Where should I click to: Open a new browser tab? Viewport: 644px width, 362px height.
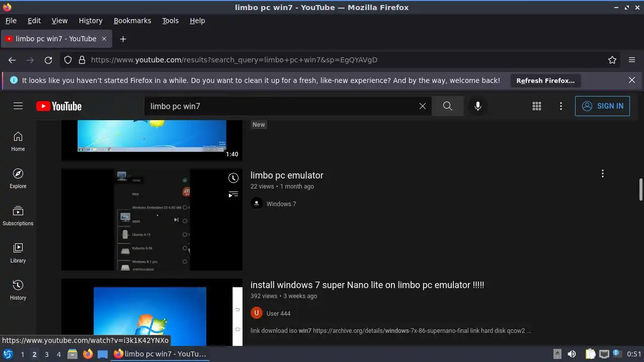[123, 39]
